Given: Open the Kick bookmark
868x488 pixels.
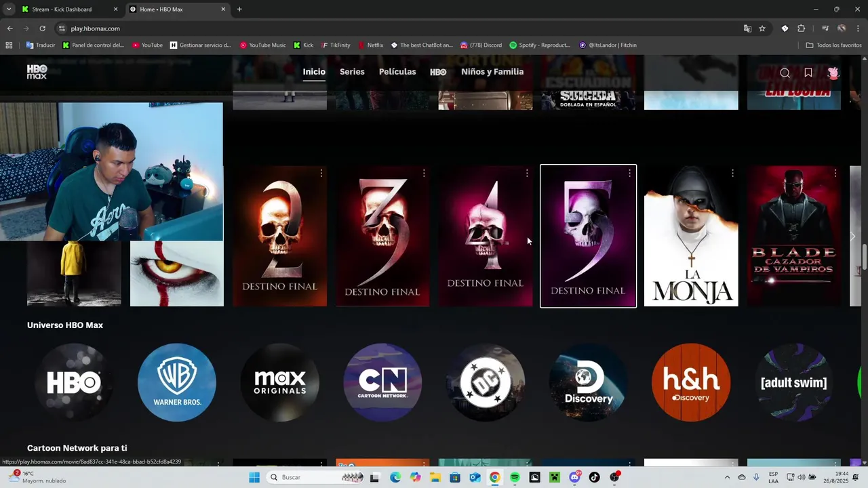Looking at the screenshot, I should [x=303, y=45].
